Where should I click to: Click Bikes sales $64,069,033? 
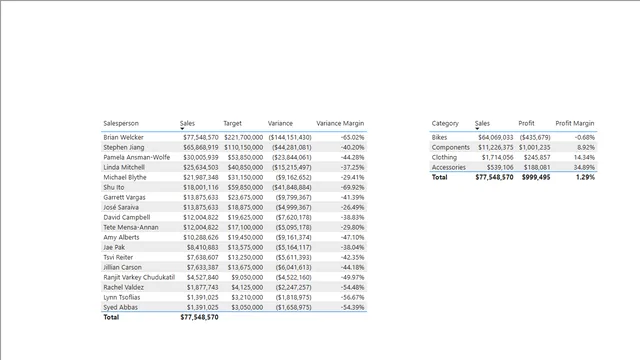(496, 137)
